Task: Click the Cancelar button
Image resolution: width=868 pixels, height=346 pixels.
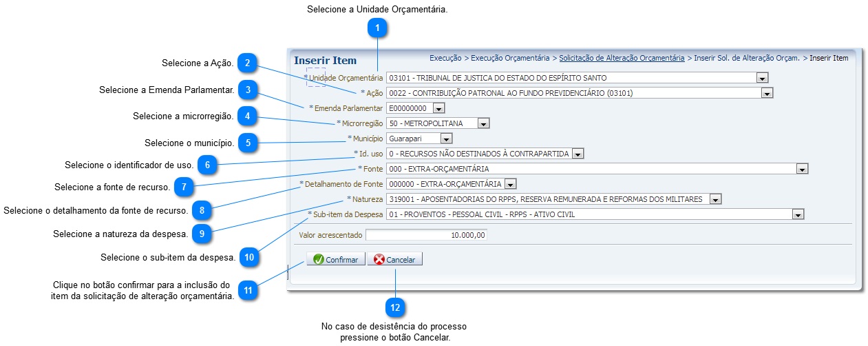Action: tap(394, 260)
